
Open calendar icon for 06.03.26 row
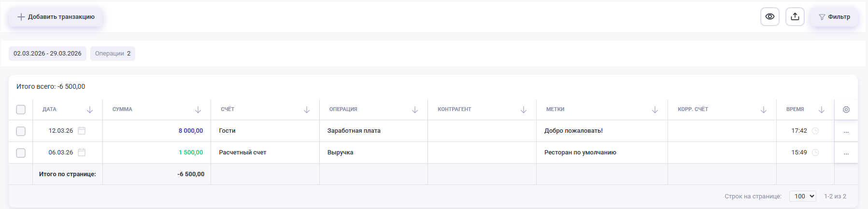(x=82, y=153)
